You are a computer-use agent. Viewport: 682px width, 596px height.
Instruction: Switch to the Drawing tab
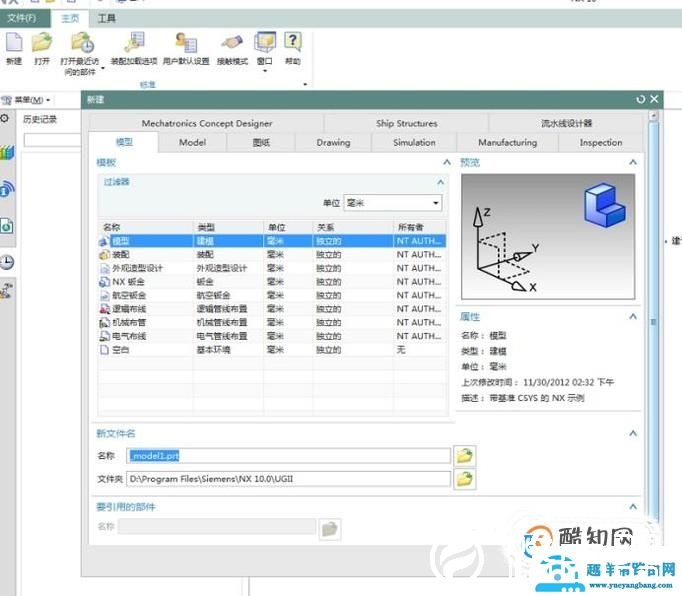pos(333,143)
